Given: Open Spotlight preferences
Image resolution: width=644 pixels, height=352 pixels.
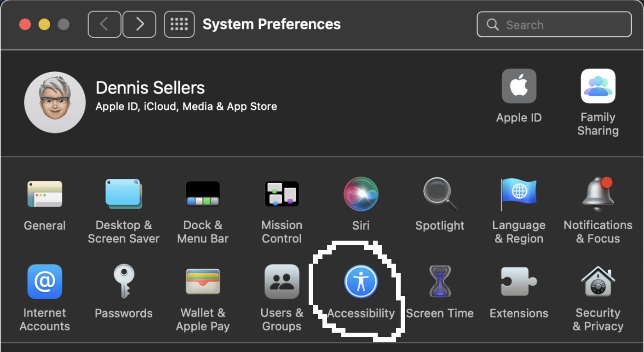Looking at the screenshot, I should (x=440, y=194).
